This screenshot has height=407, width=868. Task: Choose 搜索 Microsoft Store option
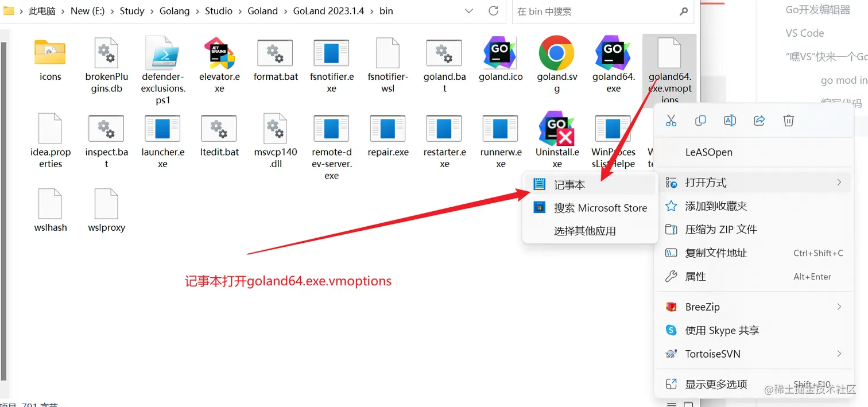[591, 208]
